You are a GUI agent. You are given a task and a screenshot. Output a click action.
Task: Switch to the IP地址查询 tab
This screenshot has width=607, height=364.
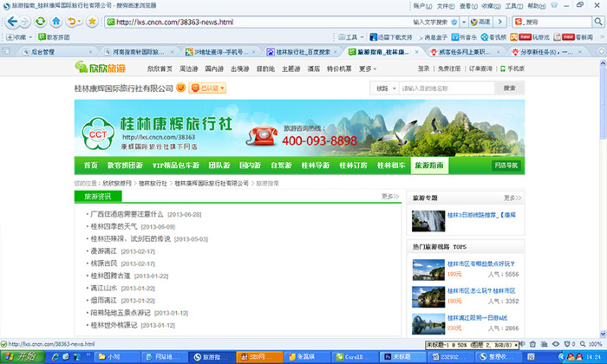pyautogui.click(x=220, y=52)
